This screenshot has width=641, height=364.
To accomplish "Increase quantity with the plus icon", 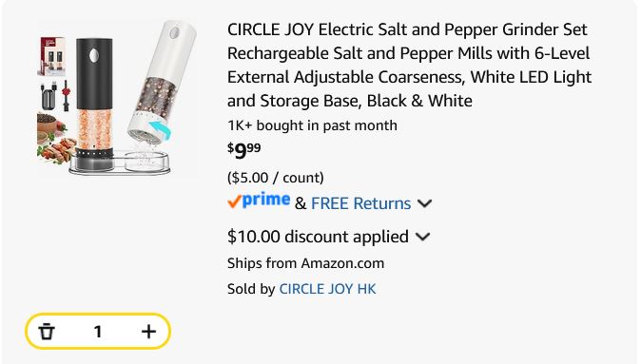I will [148, 332].
